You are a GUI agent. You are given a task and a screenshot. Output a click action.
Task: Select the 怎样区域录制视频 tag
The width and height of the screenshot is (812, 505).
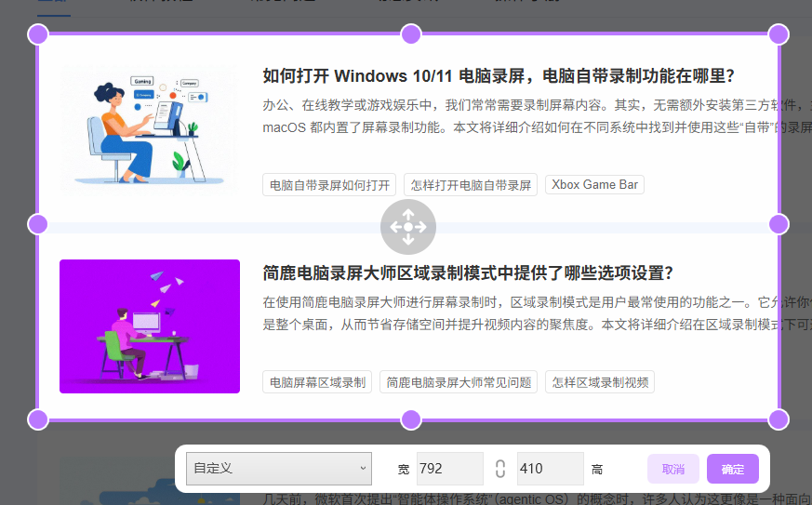600,382
